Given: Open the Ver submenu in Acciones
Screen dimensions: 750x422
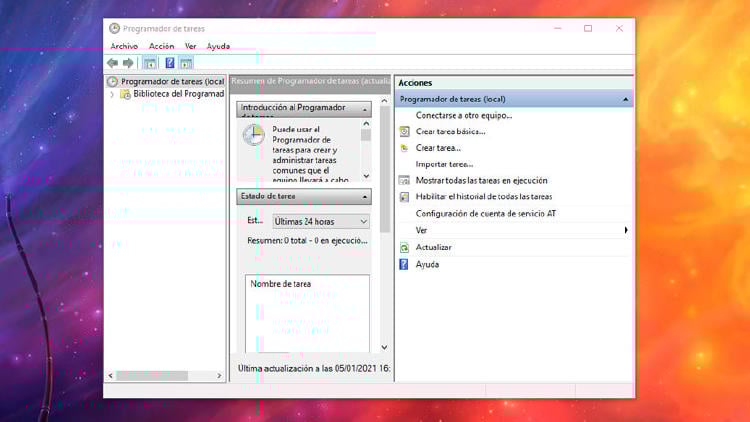Looking at the screenshot, I should pos(626,230).
